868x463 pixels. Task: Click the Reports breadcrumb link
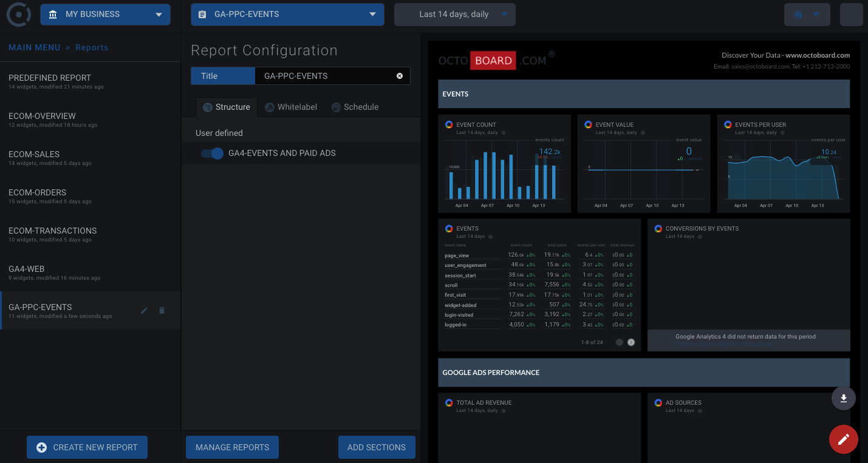(x=92, y=47)
